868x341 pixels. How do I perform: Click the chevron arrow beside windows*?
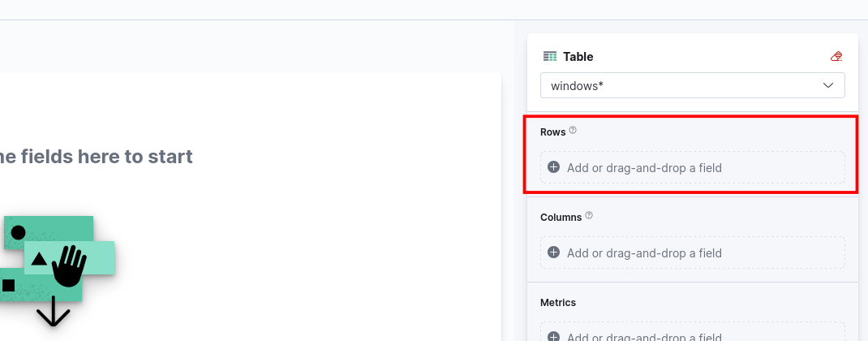828,85
